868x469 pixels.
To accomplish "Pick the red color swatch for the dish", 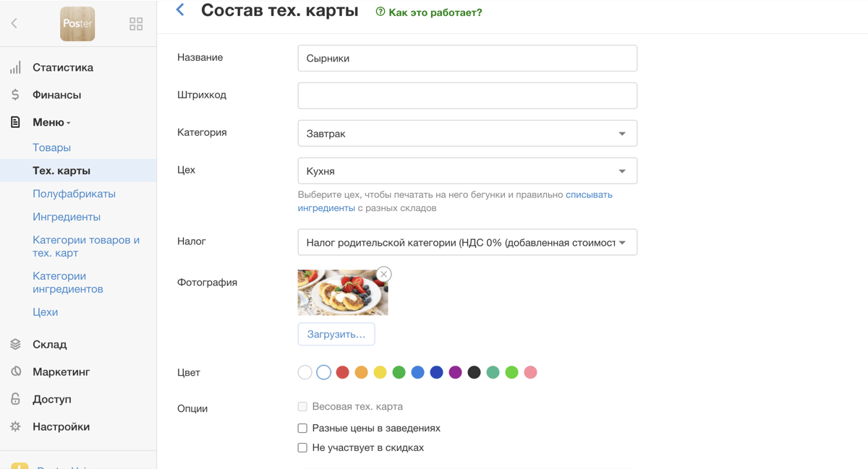I will pyautogui.click(x=342, y=372).
